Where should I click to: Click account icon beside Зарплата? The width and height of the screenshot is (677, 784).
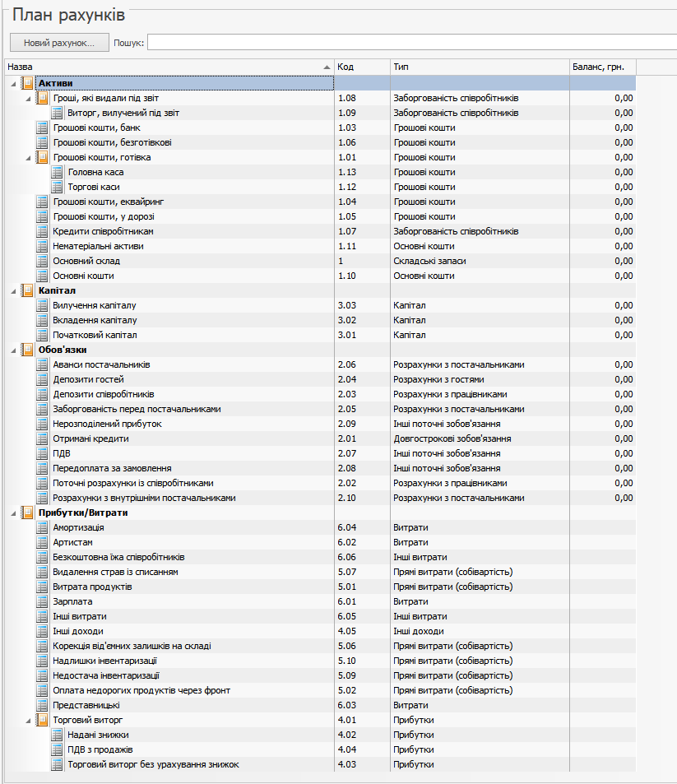pos(42,601)
